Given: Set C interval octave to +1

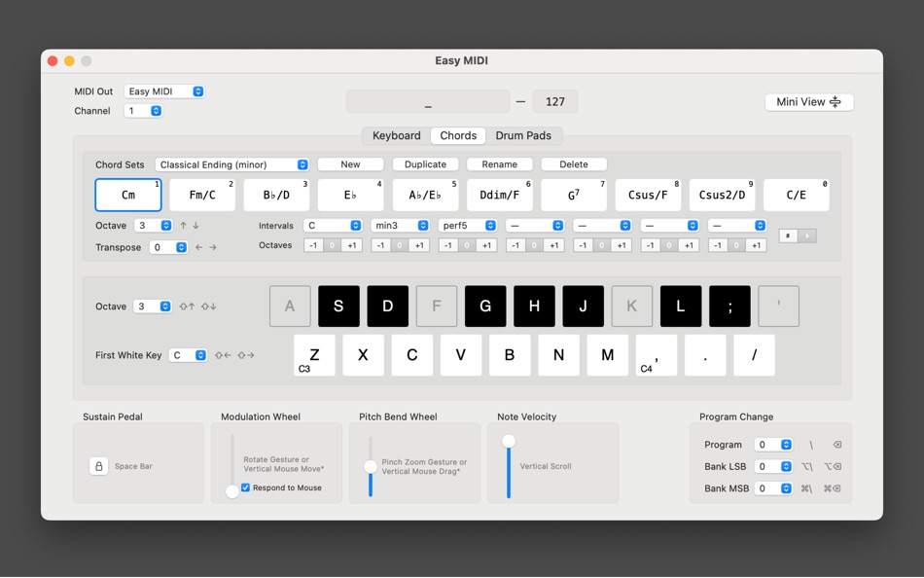Looking at the screenshot, I should click(352, 245).
